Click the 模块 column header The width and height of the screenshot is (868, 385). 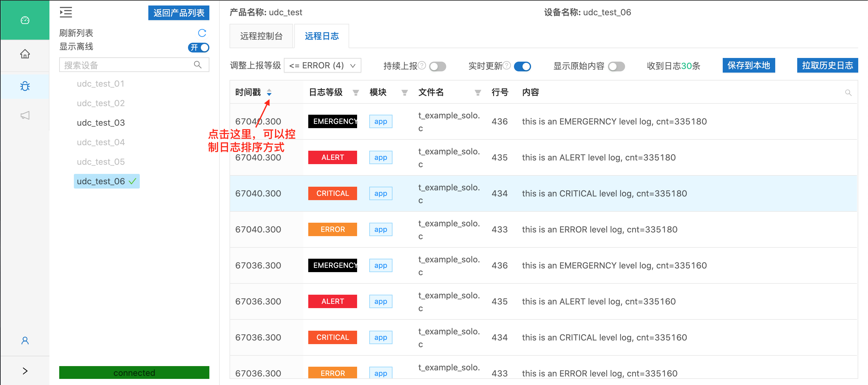pos(378,92)
